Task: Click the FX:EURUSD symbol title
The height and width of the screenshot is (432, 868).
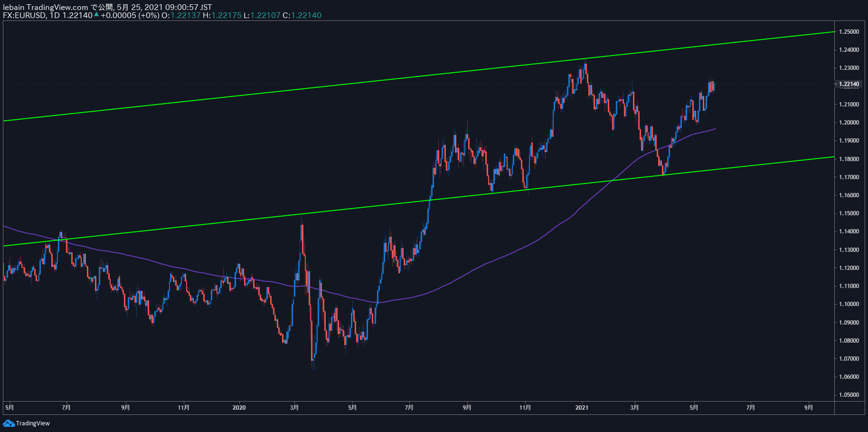Action: (25, 15)
